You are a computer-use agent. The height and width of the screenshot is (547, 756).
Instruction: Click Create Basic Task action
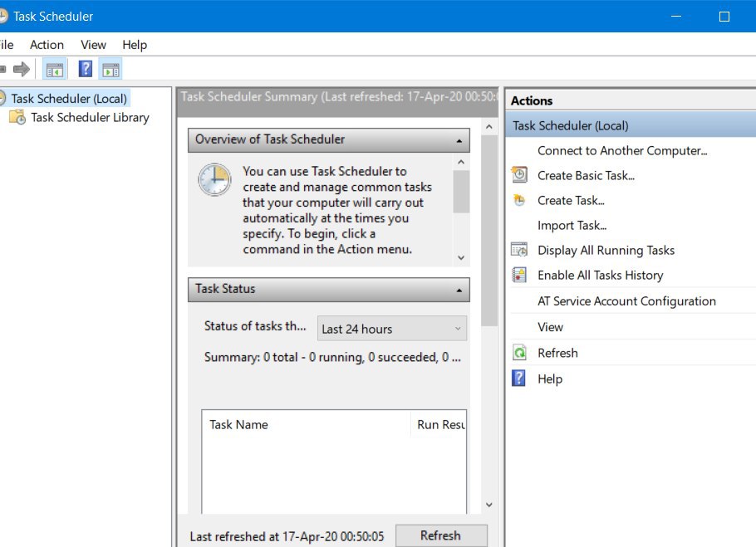pyautogui.click(x=586, y=176)
